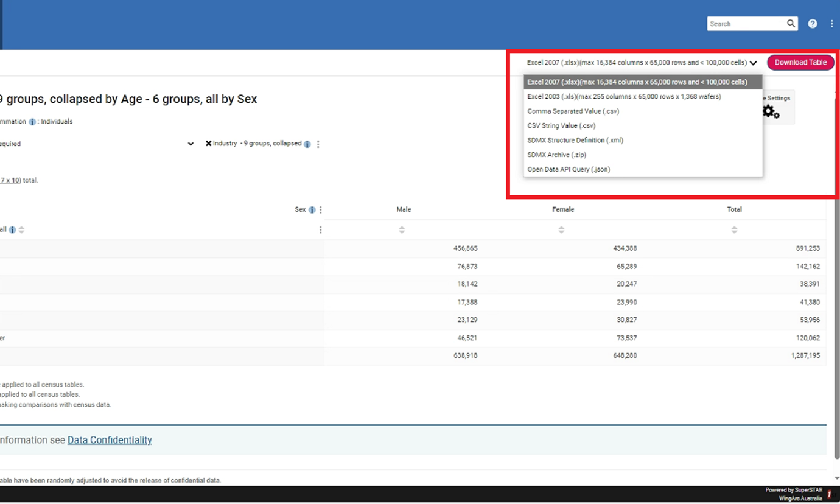Click into the Search input field
The image size is (840, 504).
click(746, 24)
